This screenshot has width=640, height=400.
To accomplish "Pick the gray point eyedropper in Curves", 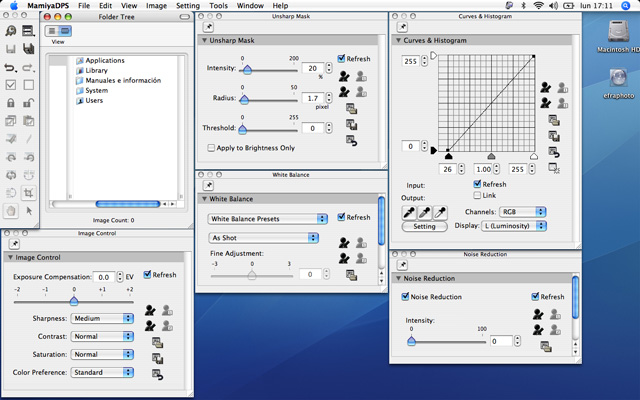I will pos(424,212).
